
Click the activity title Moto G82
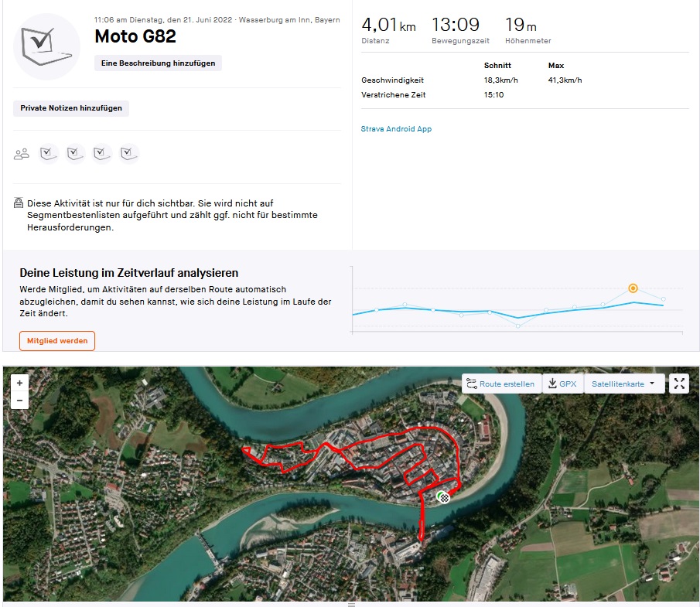tap(135, 36)
